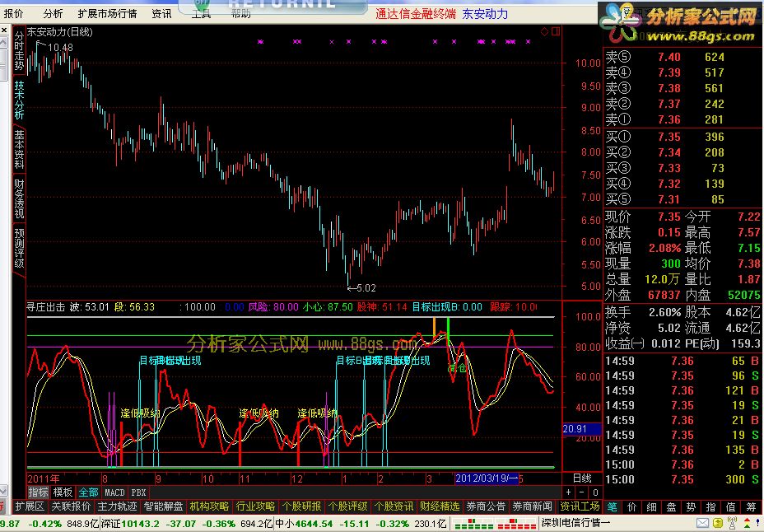Click the plus zoom button under the chart

pyautogui.click(x=569, y=492)
